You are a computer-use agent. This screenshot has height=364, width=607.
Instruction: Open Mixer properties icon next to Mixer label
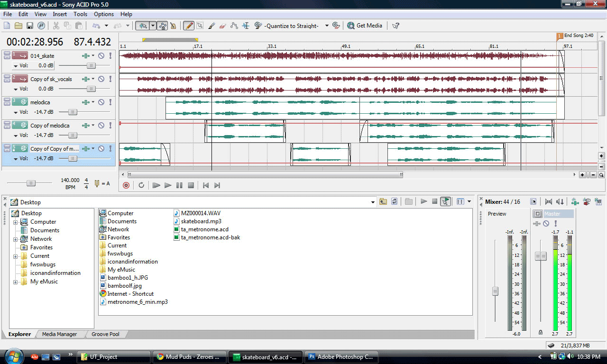point(533,202)
